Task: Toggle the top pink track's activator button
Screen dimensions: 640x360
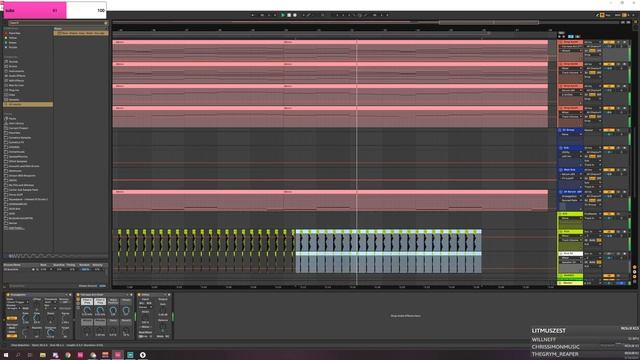Action: [608, 42]
